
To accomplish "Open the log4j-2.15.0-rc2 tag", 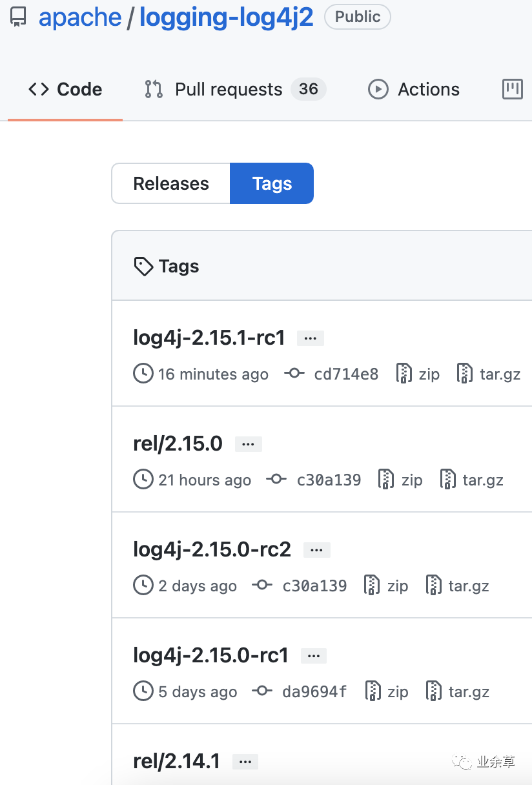I will tap(212, 549).
